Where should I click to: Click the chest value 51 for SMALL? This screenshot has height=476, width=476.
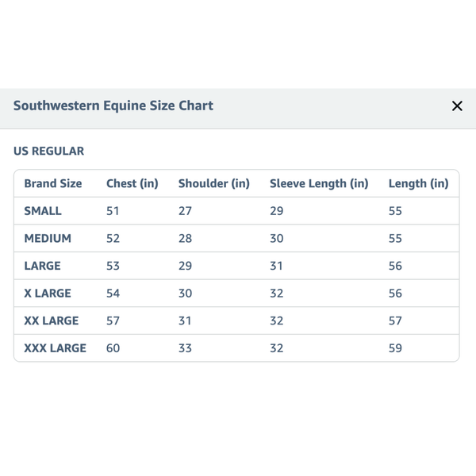pyautogui.click(x=113, y=211)
